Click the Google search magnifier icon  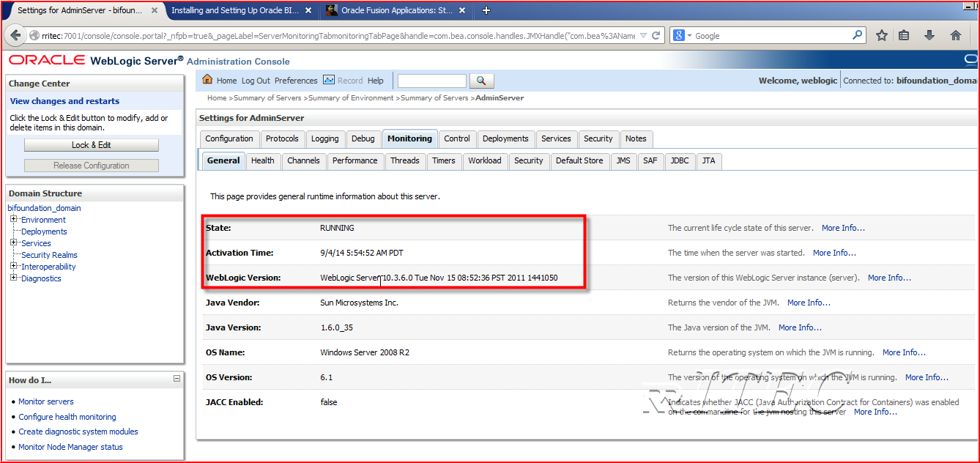[x=858, y=35]
